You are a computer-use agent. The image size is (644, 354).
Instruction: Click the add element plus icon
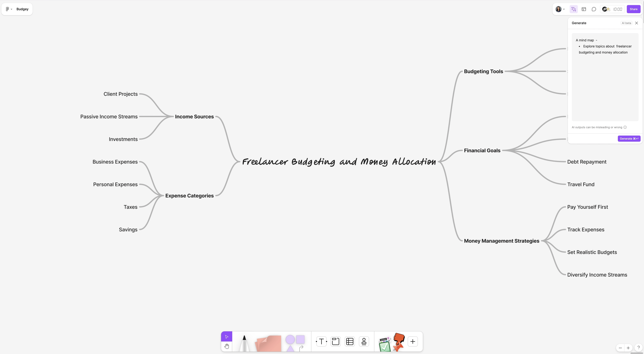click(413, 341)
